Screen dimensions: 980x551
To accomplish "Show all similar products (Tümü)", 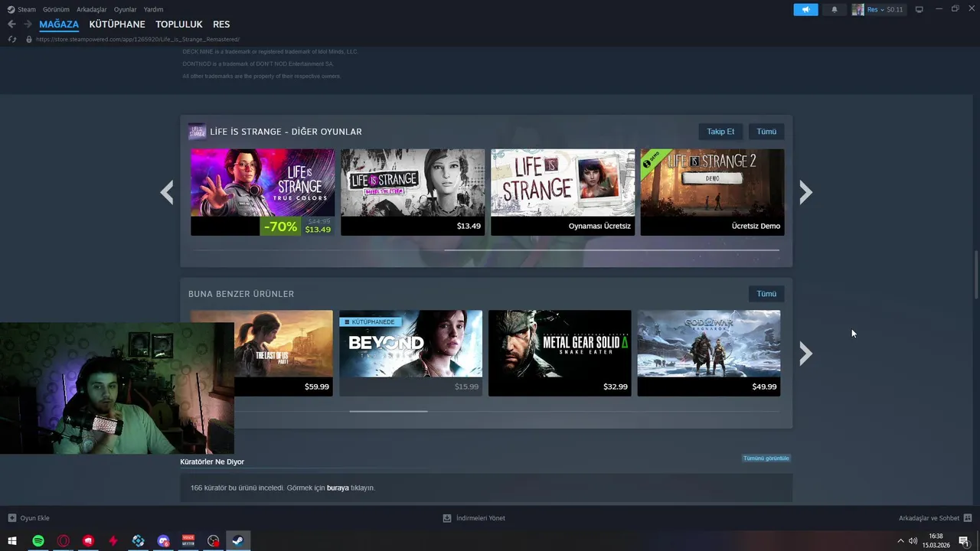I will (x=766, y=294).
